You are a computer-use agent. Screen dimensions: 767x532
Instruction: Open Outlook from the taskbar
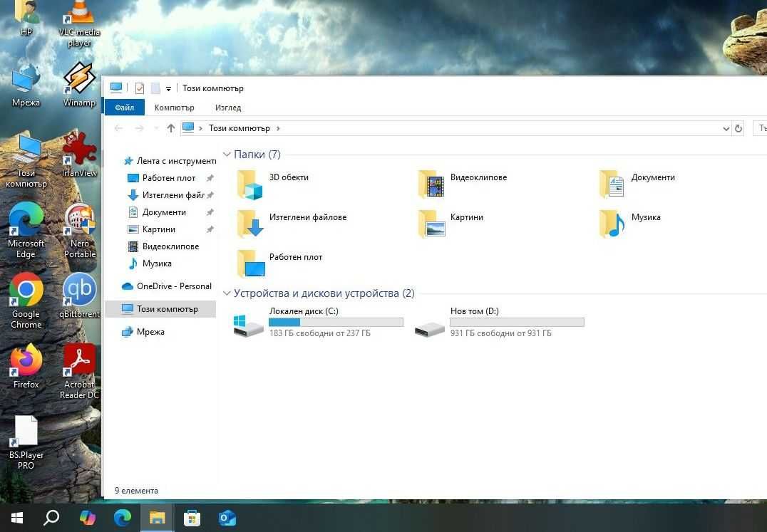pos(227,517)
